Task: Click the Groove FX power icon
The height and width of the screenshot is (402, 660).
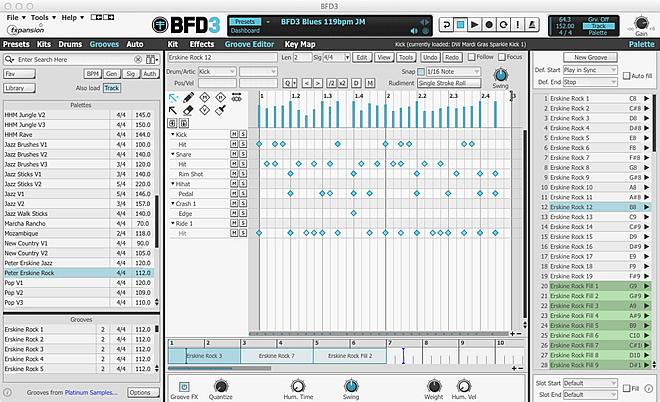Action: tap(184, 386)
